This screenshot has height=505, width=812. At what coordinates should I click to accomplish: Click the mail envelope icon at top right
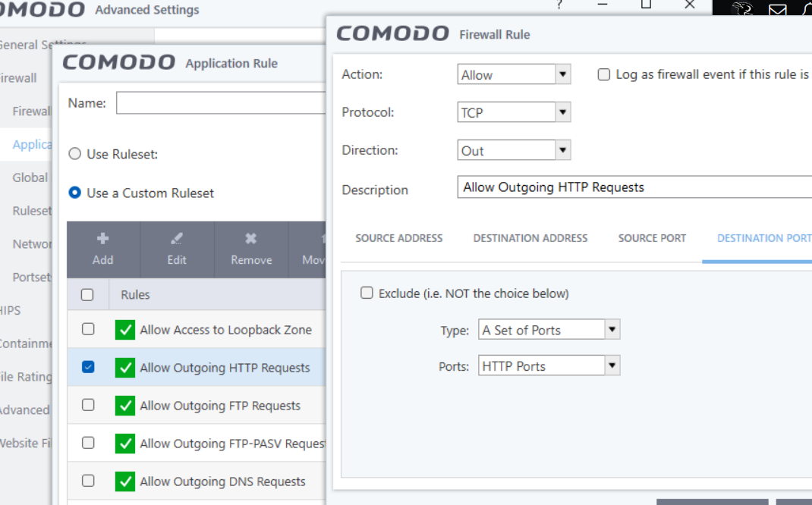coord(777,11)
